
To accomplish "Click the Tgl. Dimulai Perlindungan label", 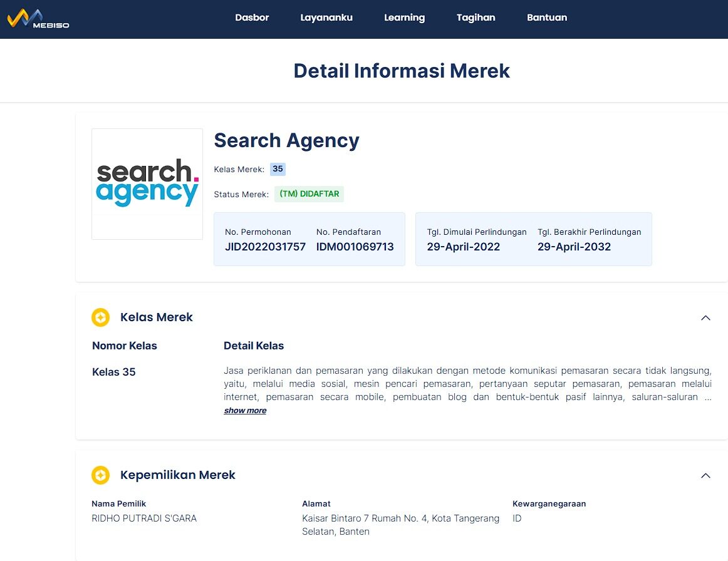I will tap(477, 232).
